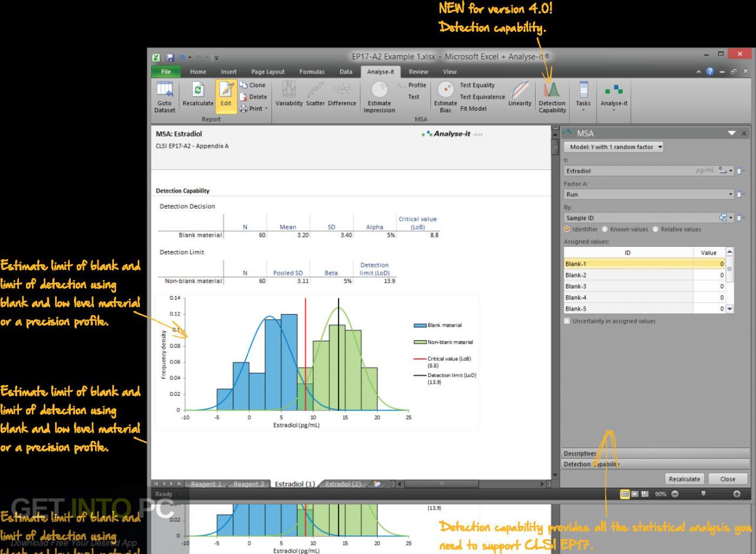Select the Blank-4 row in assigned values
The height and width of the screenshot is (554, 756).
pyautogui.click(x=645, y=298)
